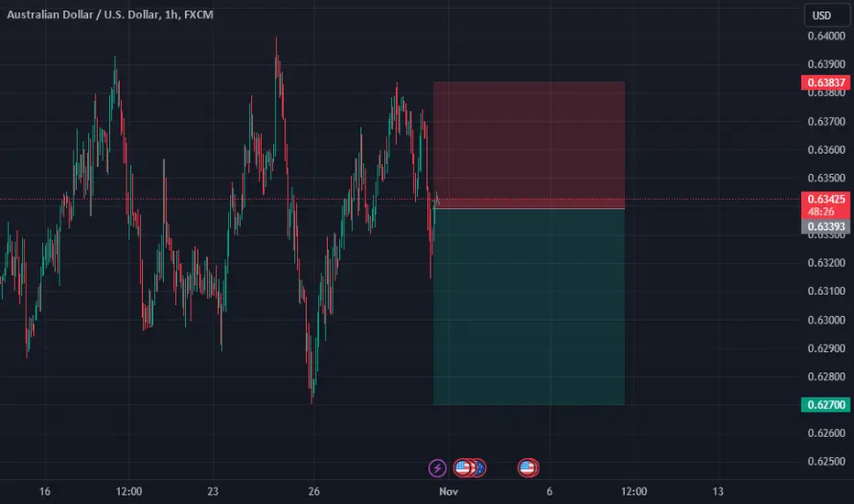Click the 0.63200 price axis label
Screen dimensions: 854x504
[827, 263]
